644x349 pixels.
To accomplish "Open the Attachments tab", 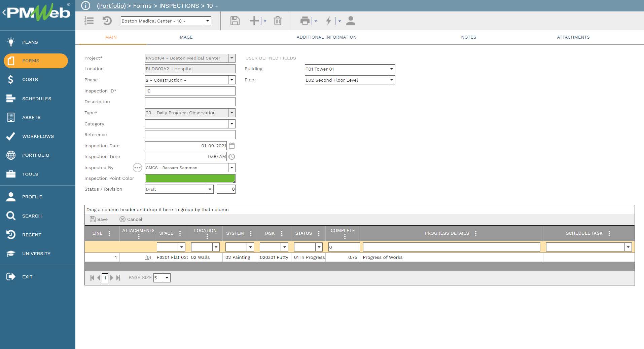I will pyautogui.click(x=573, y=37).
